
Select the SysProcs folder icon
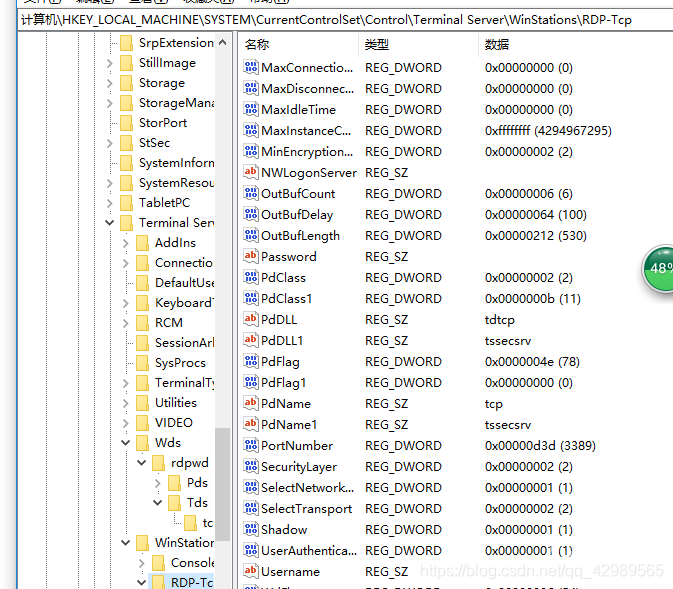pyautogui.click(x=142, y=363)
